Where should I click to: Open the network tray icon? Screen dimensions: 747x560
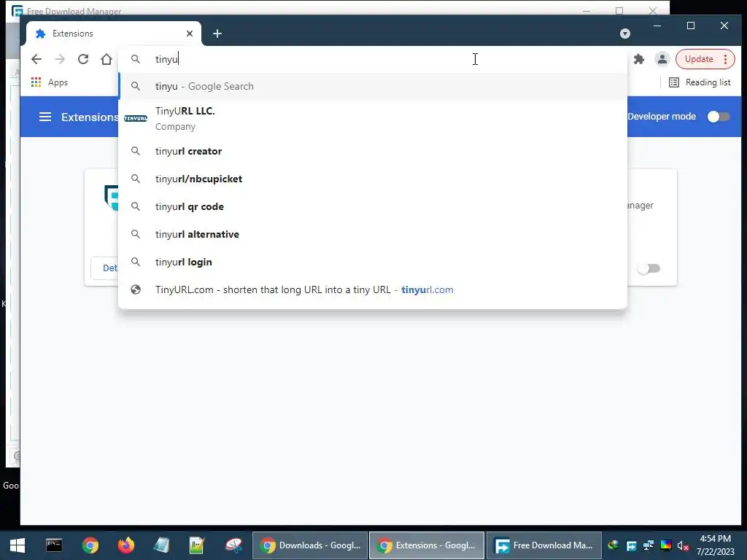649,545
